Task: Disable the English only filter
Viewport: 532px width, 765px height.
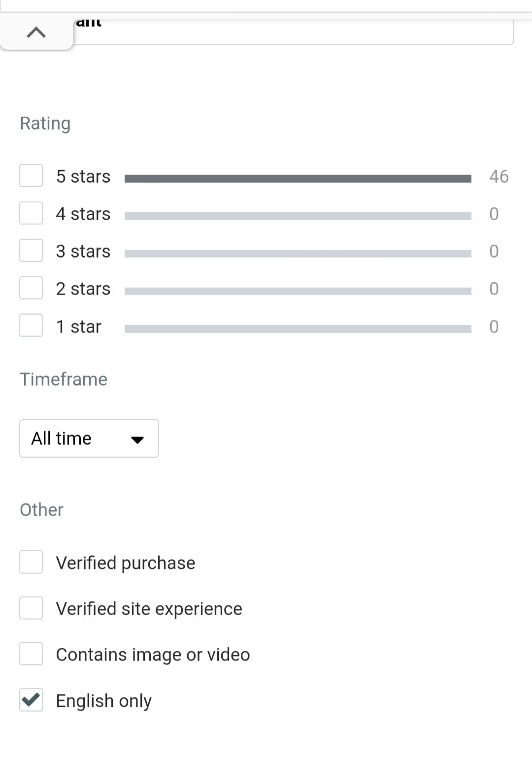Action: point(31,700)
